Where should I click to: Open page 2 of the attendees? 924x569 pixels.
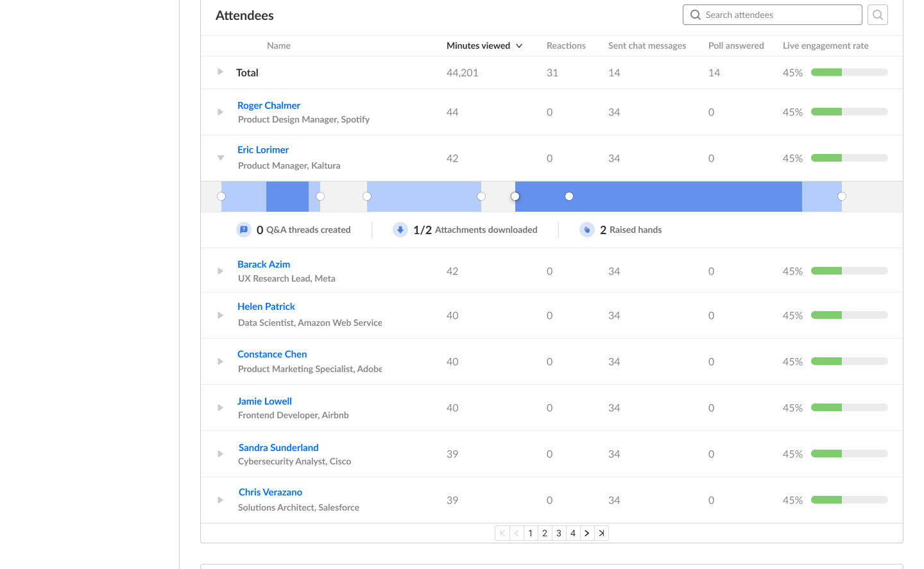tap(545, 533)
